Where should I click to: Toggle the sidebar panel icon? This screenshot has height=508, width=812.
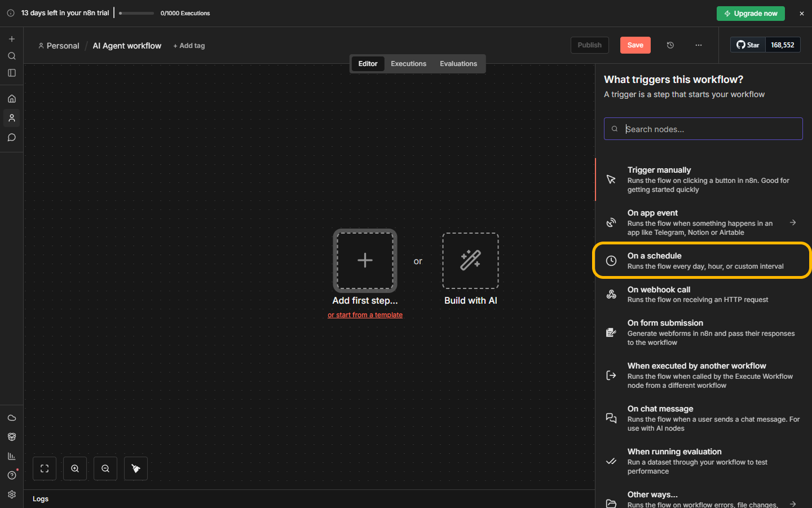tap(12, 73)
